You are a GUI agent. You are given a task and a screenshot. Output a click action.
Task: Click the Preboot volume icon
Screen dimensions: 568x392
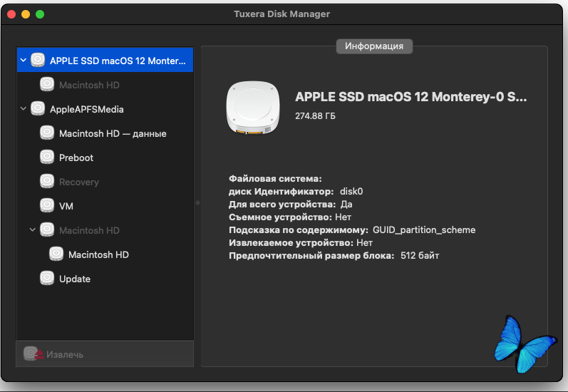[47, 158]
